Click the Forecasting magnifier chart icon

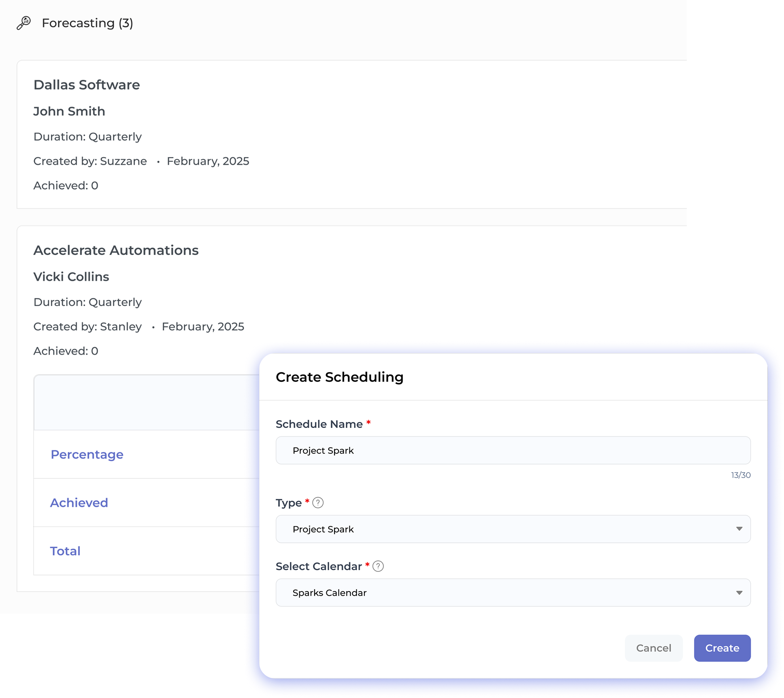[23, 23]
